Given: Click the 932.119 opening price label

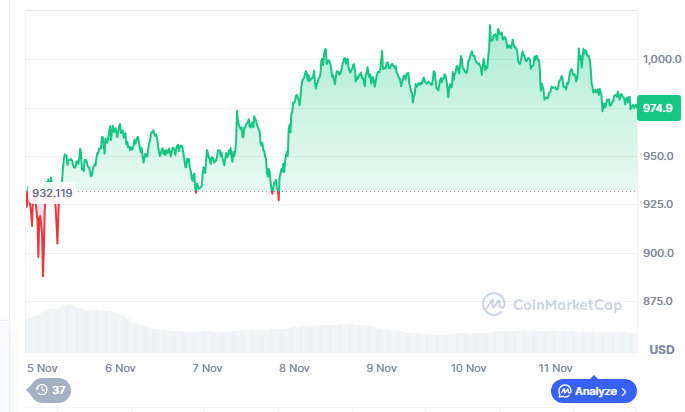Looking at the screenshot, I should tap(52, 192).
